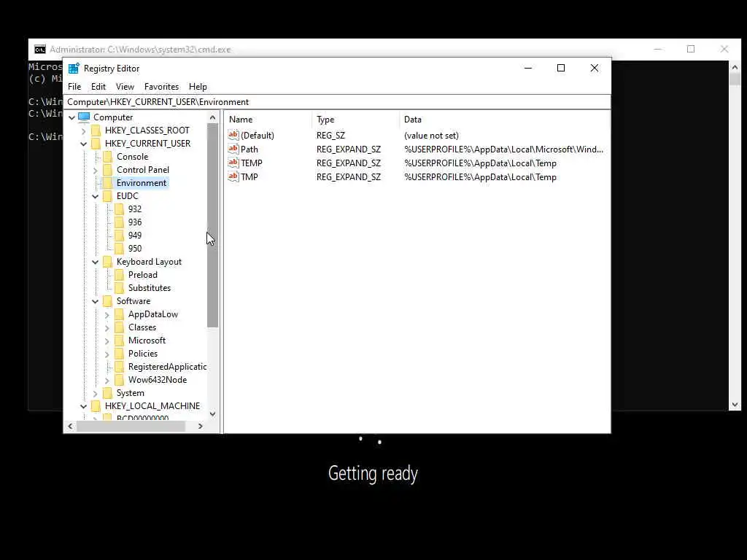The image size is (747, 560).
Task: Sort values by Data column header
Action: click(x=504, y=120)
